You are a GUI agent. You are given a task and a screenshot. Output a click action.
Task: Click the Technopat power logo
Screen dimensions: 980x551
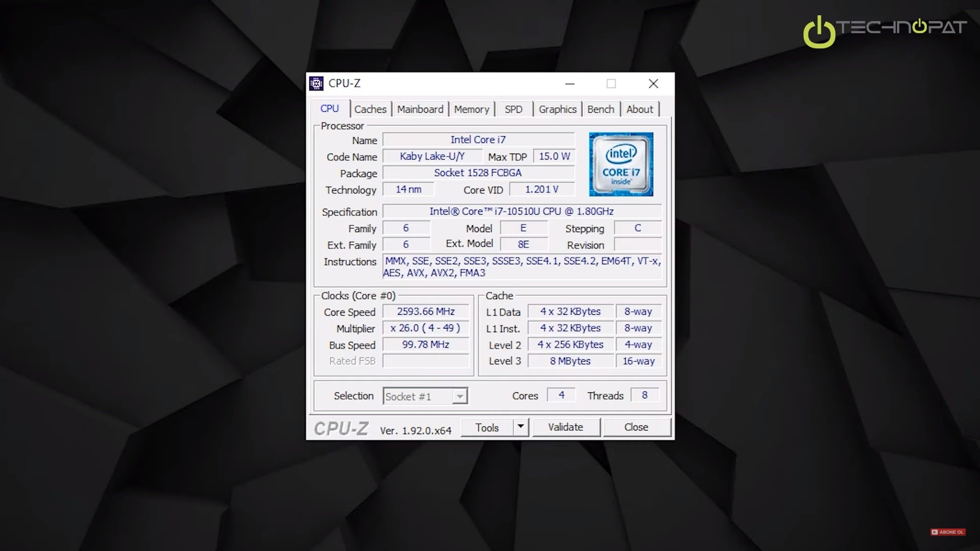tap(819, 32)
